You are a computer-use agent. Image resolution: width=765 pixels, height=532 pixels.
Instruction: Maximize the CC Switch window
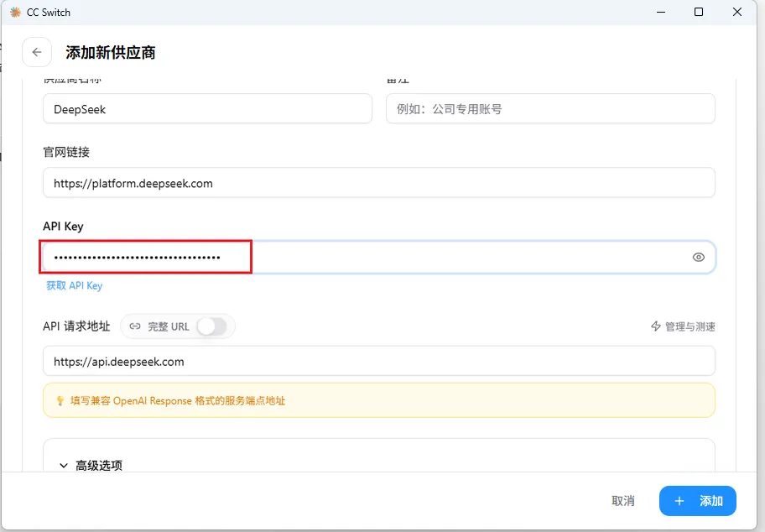[699, 13]
